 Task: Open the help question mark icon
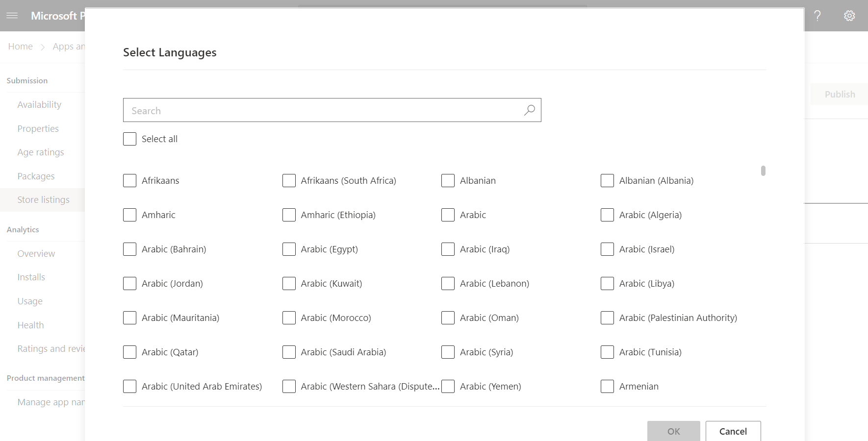817,16
